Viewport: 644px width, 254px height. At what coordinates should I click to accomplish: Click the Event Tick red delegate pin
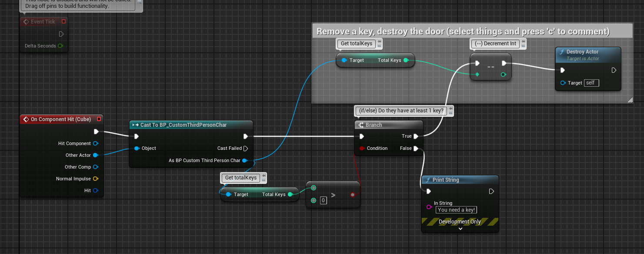tap(64, 21)
